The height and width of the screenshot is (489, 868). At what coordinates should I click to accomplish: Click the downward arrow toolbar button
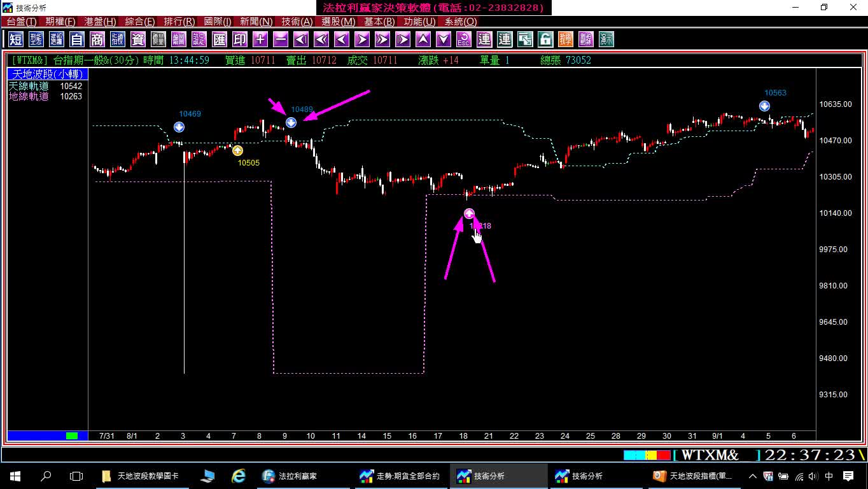coord(444,39)
